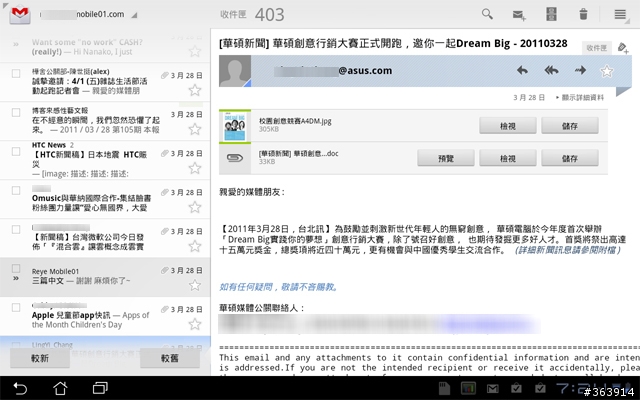
Task: Click 檢視 for the doc attachment
Action: [x=508, y=158]
